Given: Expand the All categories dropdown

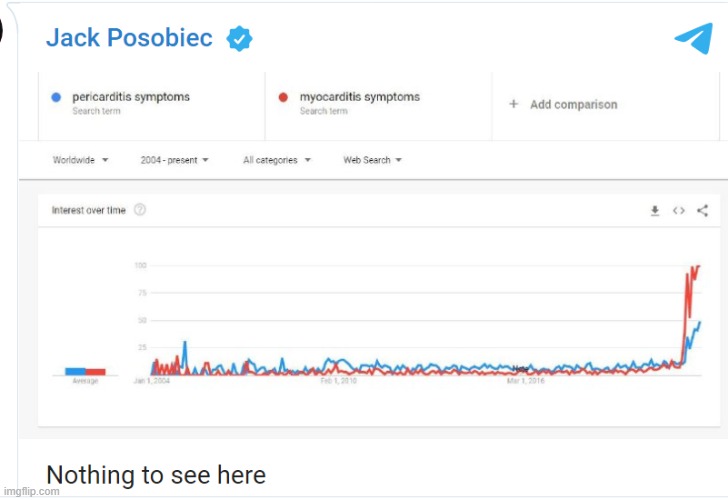Looking at the screenshot, I should (x=277, y=160).
